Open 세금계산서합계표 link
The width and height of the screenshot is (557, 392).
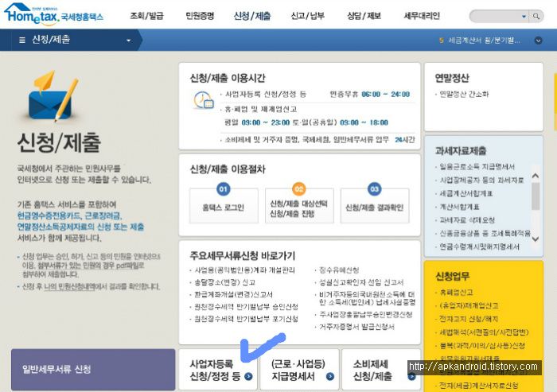click(466, 193)
